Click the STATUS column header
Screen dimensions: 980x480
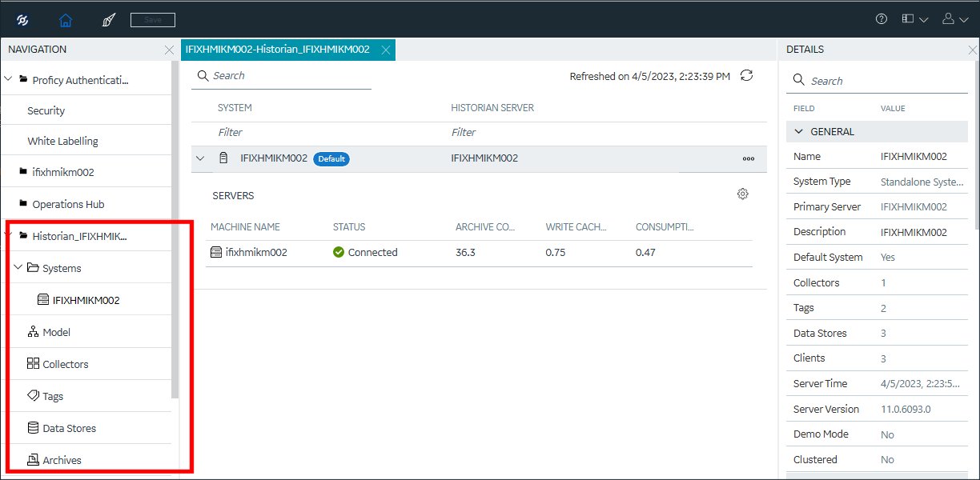point(349,227)
